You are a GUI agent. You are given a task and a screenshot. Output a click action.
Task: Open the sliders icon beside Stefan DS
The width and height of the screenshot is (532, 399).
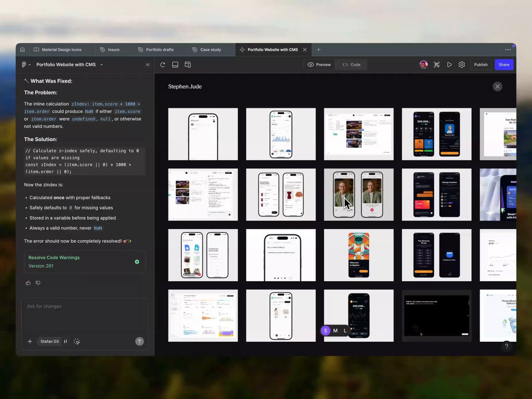(x=66, y=341)
